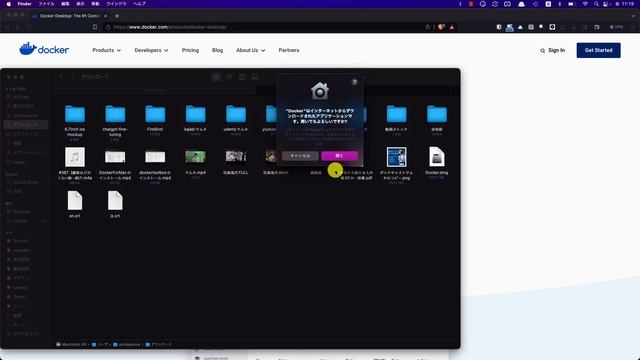Viewport: 640px width, 360px height.
Task: Click the Docker whale logo
Action: coord(44,49)
